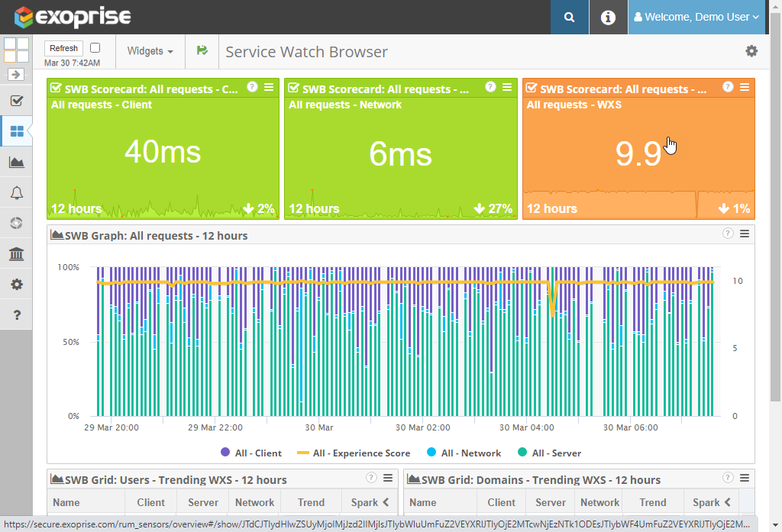Open dashboard settings gear icon
Viewport: 782px width, 532px height.
[751, 51]
